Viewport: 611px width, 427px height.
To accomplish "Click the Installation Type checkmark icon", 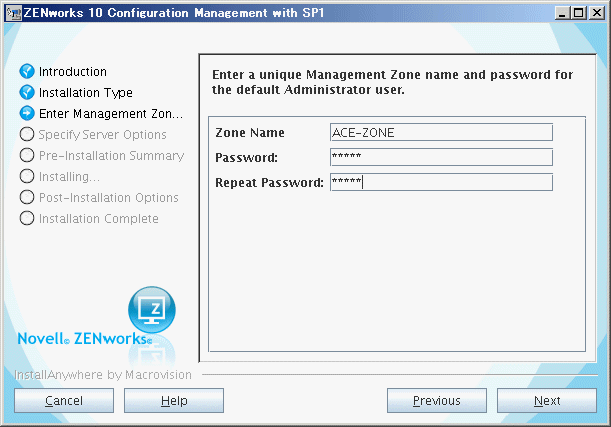I will point(27,92).
